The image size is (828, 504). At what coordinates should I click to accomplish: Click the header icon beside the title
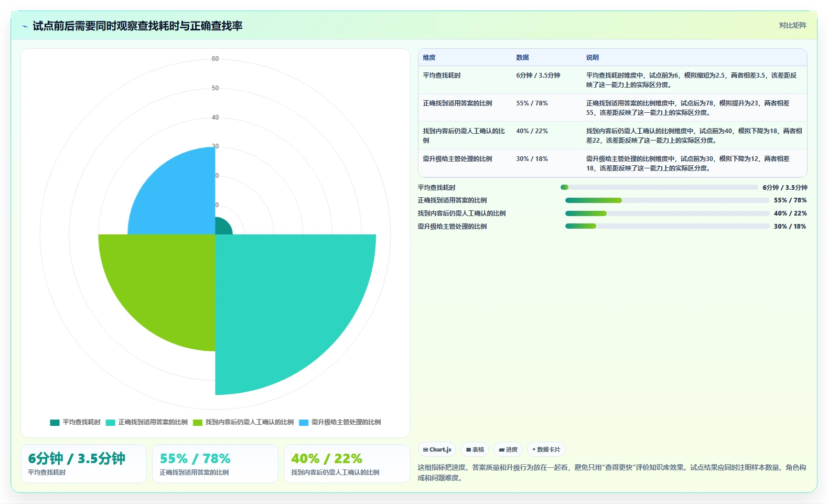coord(25,26)
